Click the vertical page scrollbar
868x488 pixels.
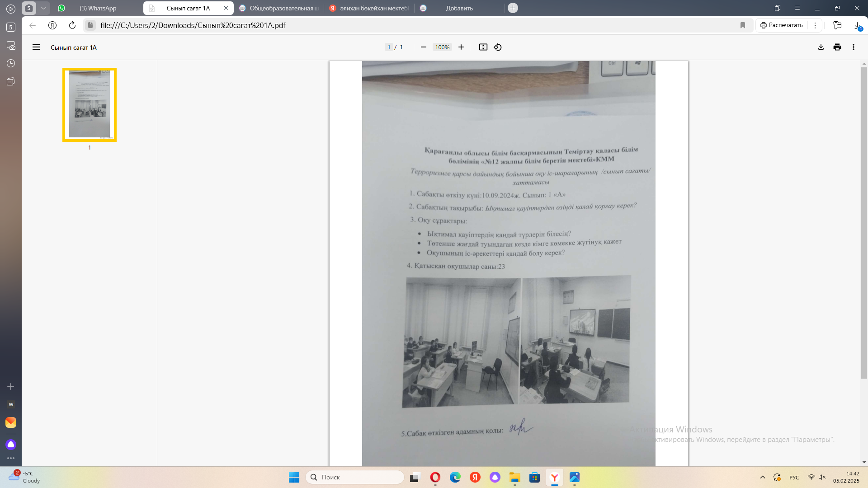(x=863, y=221)
